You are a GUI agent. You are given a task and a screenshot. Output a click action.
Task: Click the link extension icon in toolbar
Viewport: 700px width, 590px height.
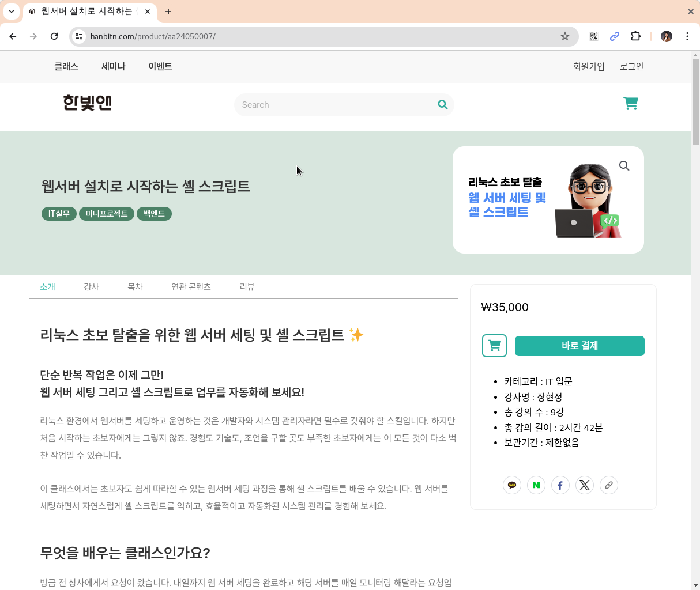615,36
